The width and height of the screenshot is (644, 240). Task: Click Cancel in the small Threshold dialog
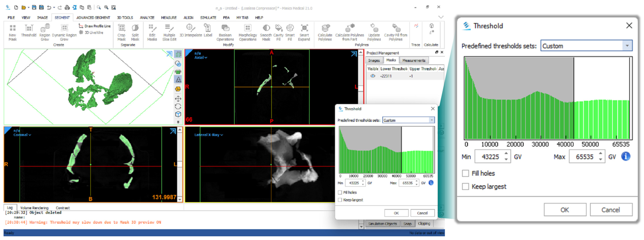coord(422,213)
